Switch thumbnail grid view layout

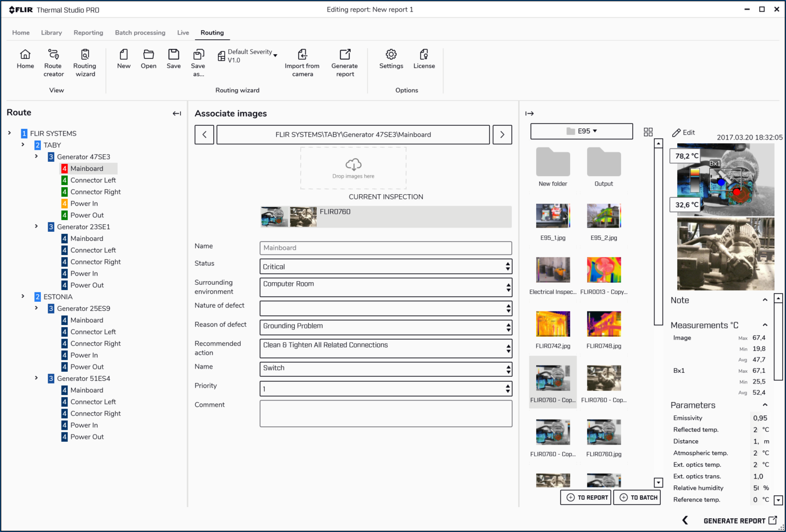pos(648,132)
